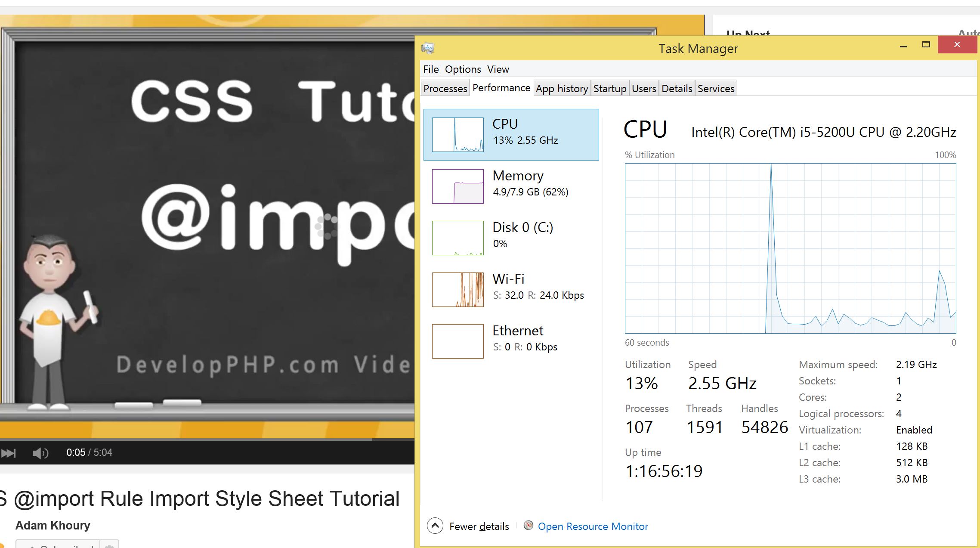Select the Wi-Fi graph thumbnail
Viewport: 980px width, 548px height.
tap(458, 289)
